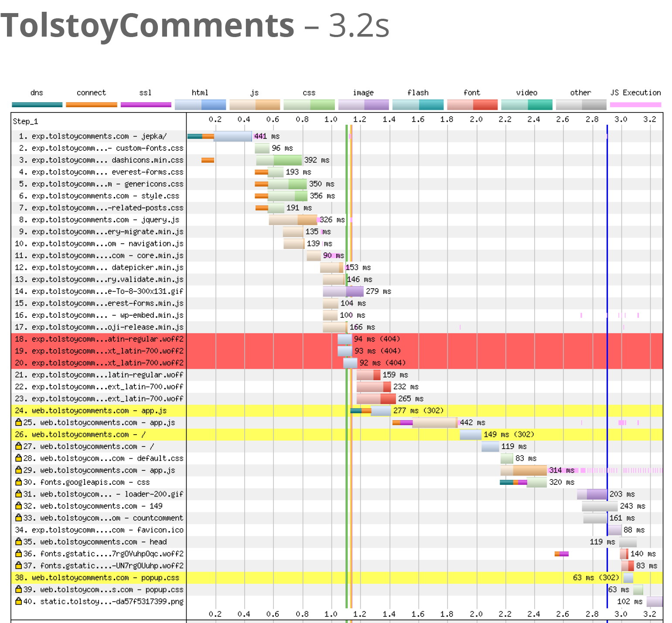Click the 243 ms timing label

[x=633, y=506]
